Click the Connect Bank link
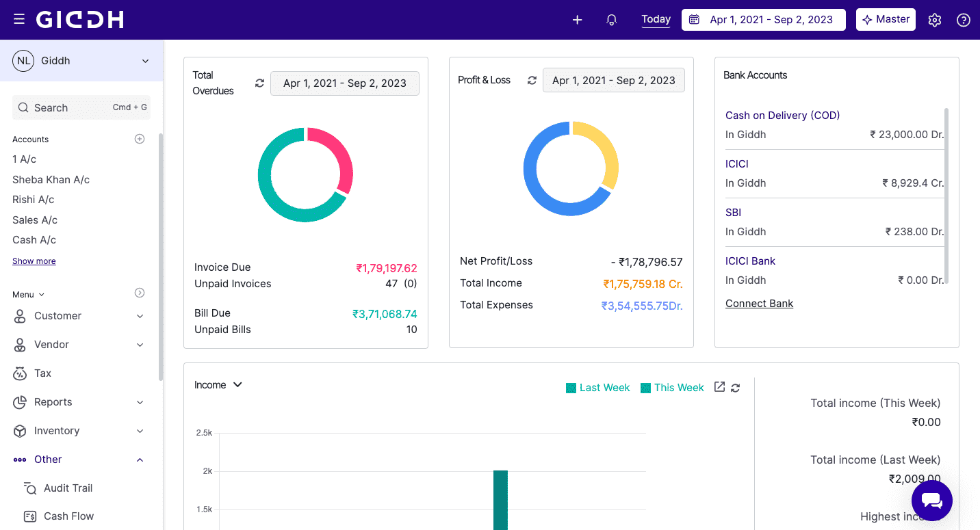This screenshot has width=980, height=530. (x=759, y=304)
